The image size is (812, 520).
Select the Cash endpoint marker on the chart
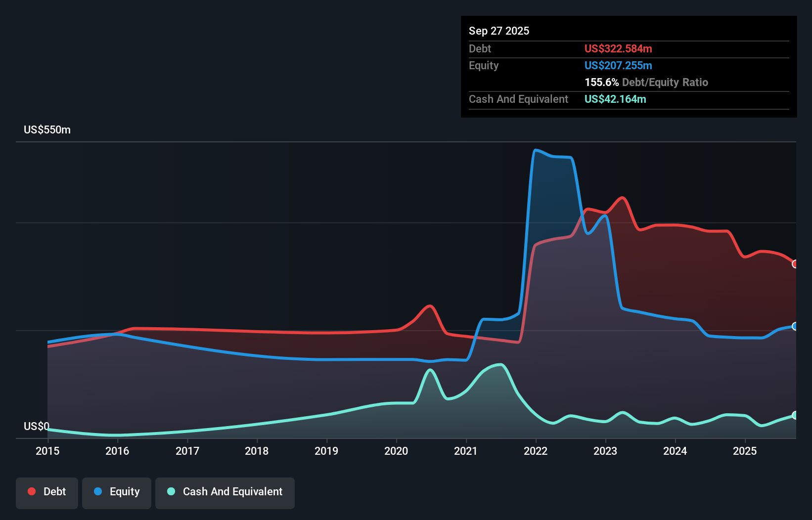click(x=795, y=416)
